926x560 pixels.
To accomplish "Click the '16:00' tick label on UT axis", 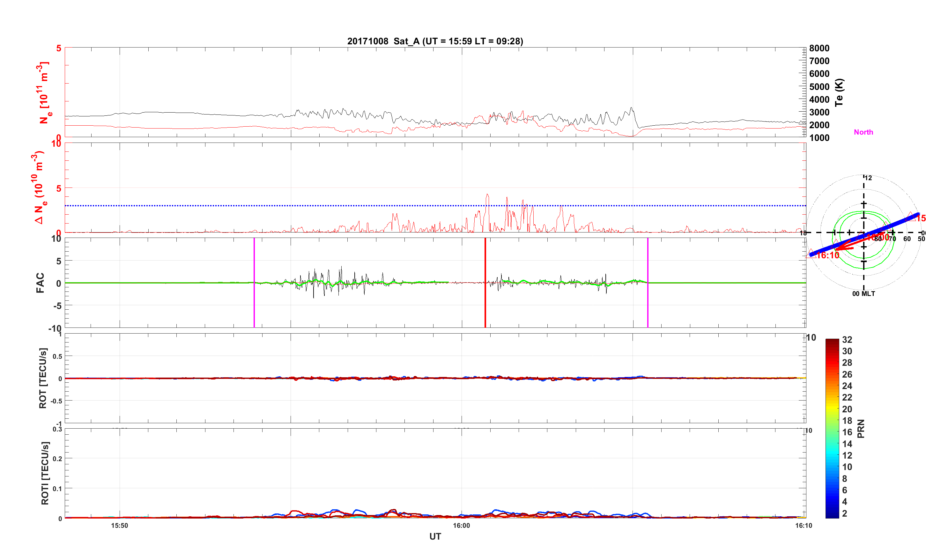I will click(462, 526).
